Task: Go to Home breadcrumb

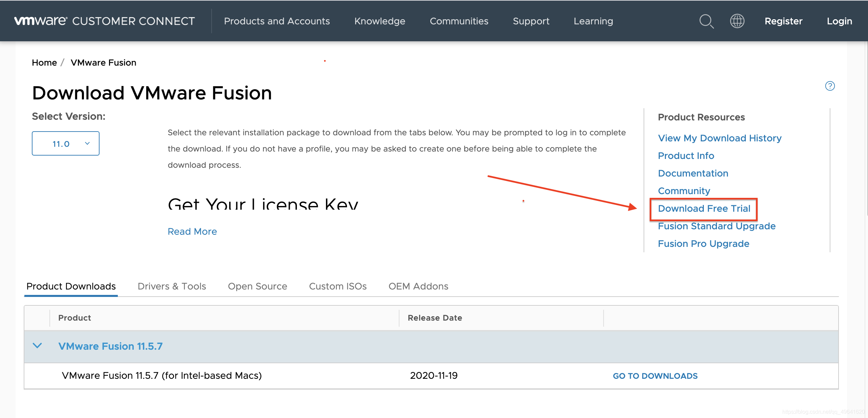Action: pyautogui.click(x=44, y=63)
